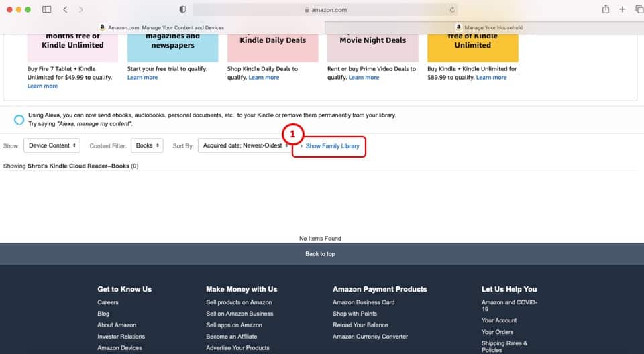Open the Blog footer link

pyautogui.click(x=103, y=314)
